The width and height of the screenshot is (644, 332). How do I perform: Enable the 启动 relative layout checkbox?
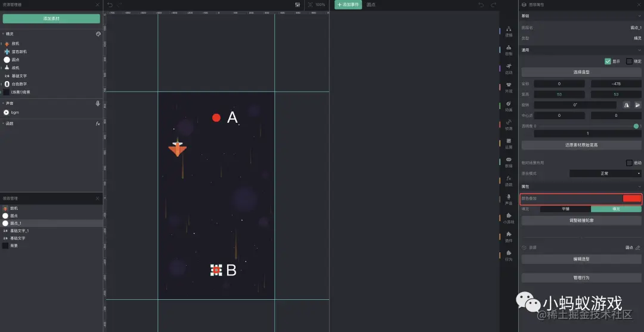[629, 163]
